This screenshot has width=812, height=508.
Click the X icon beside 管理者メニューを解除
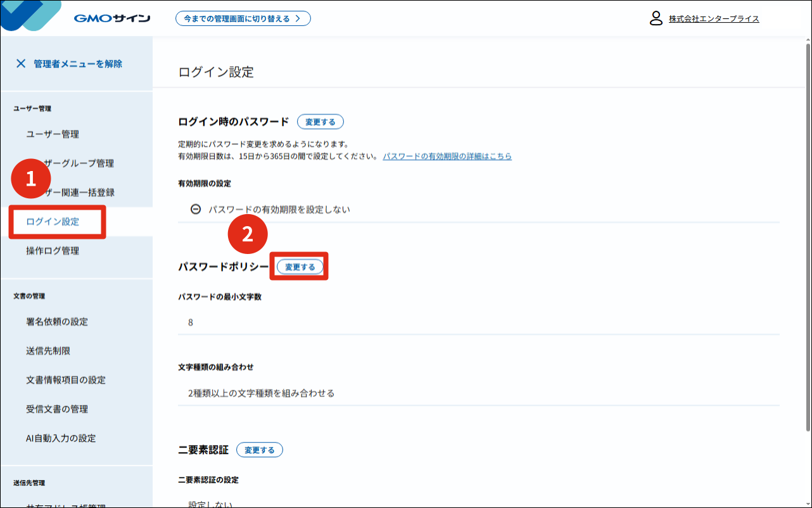point(21,63)
